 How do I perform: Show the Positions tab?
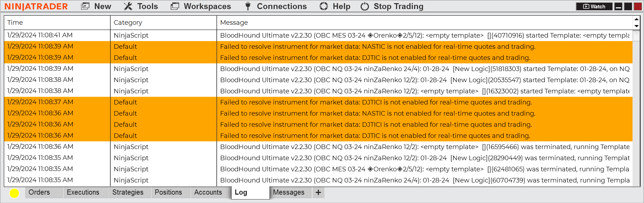coord(168,192)
